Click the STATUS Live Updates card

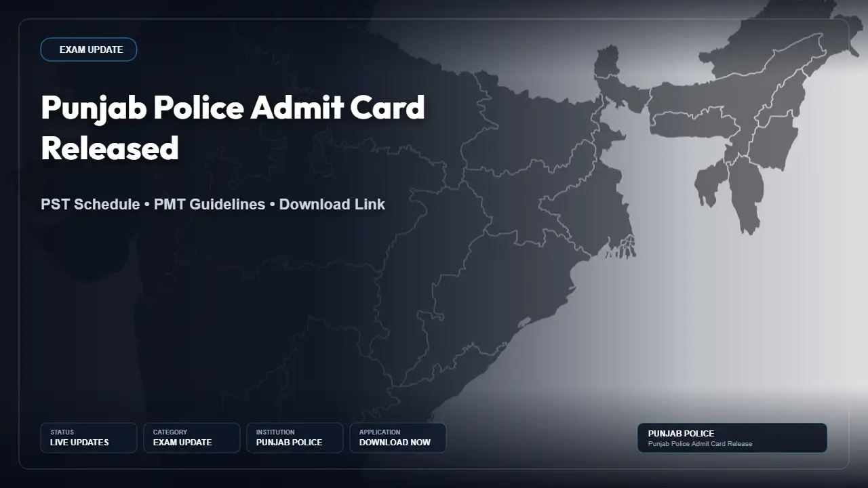89,438
